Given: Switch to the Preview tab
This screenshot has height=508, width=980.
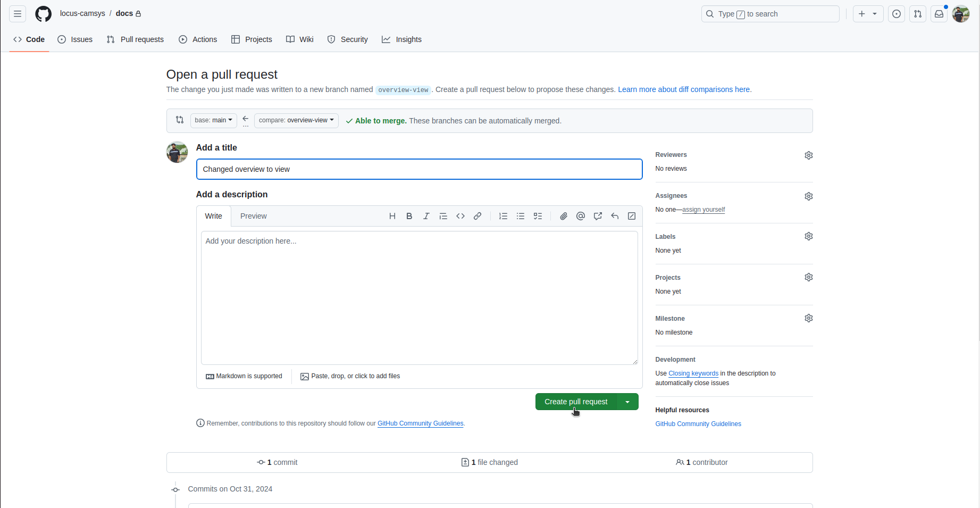Looking at the screenshot, I should click(x=253, y=216).
